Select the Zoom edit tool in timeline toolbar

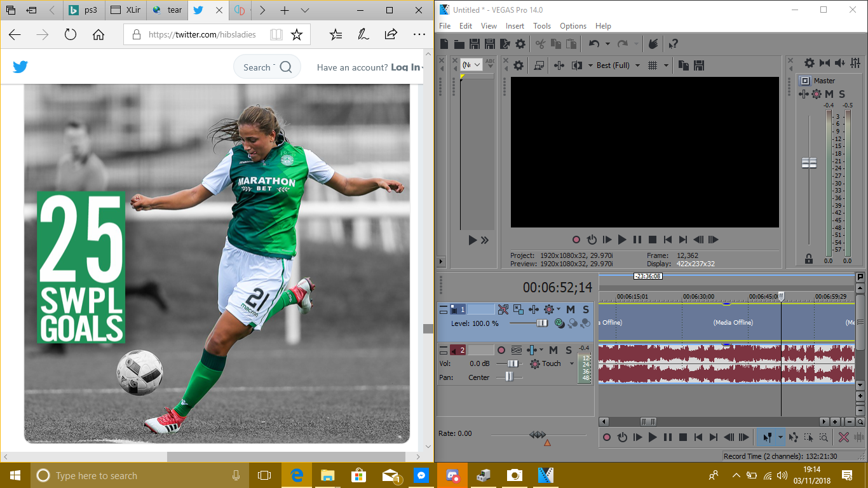pyautogui.click(x=823, y=437)
